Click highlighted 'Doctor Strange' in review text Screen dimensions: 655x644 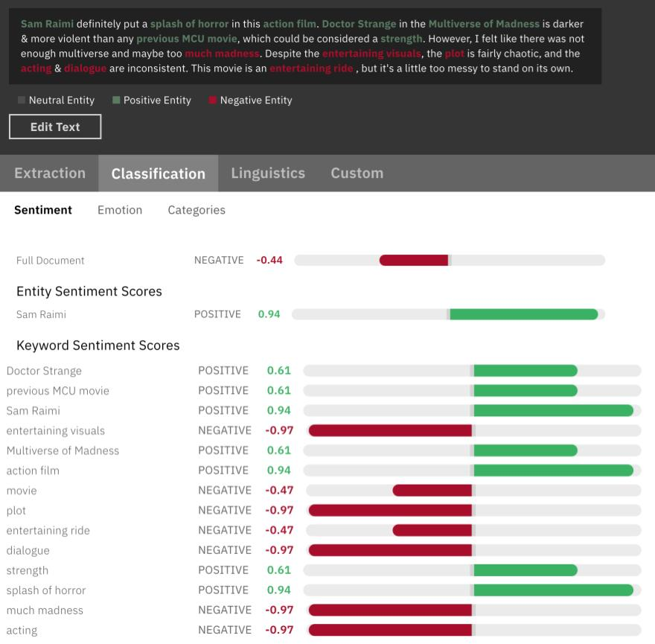(359, 24)
